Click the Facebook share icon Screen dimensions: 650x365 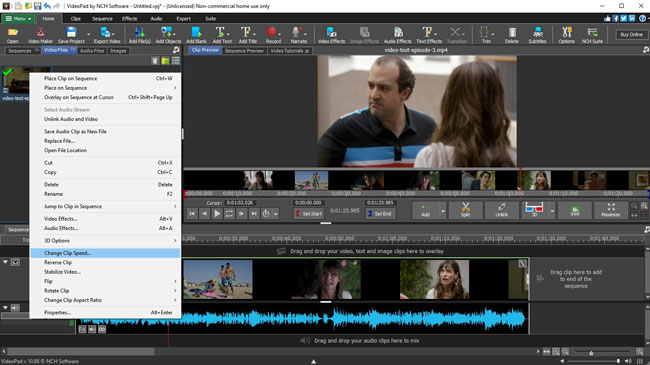click(x=616, y=19)
